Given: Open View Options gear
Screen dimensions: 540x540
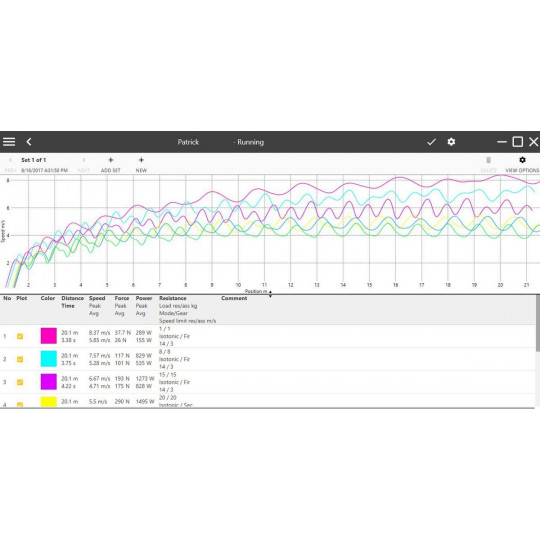Looking at the screenshot, I should coord(522,160).
